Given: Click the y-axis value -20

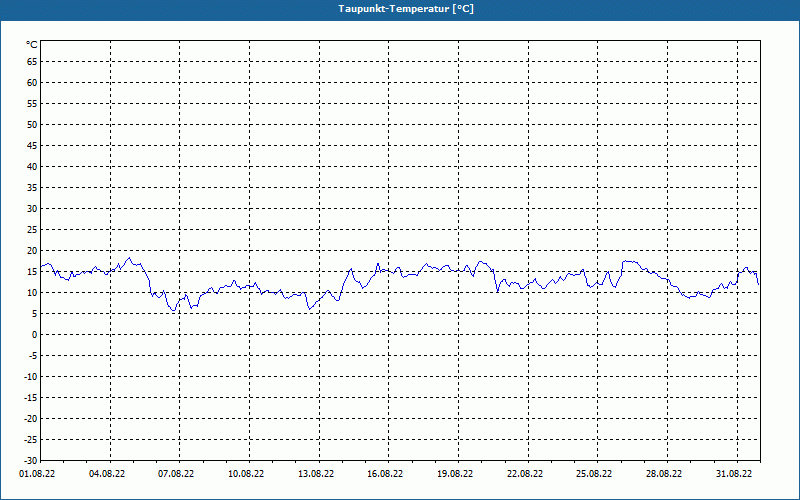Looking at the screenshot, I should [x=31, y=419].
